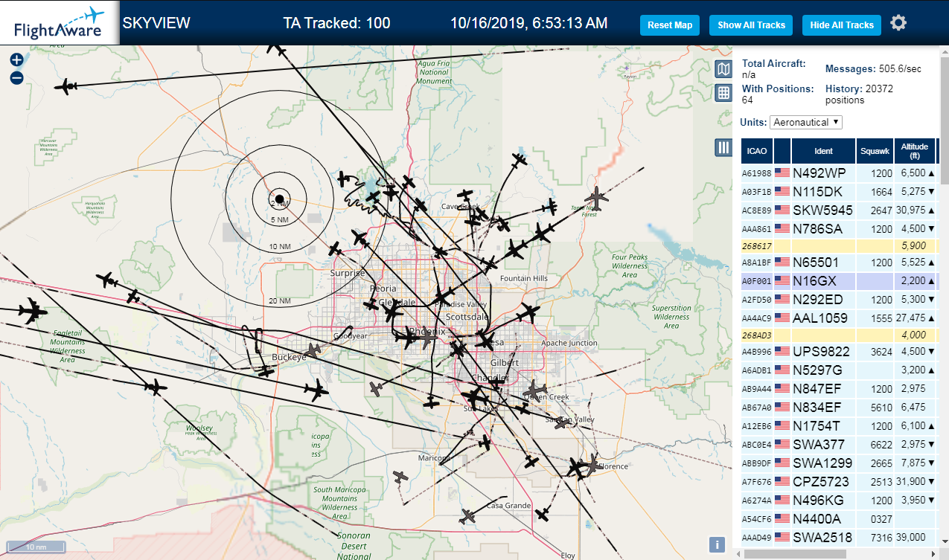Select the SKW5945 aircraft row

(840, 210)
